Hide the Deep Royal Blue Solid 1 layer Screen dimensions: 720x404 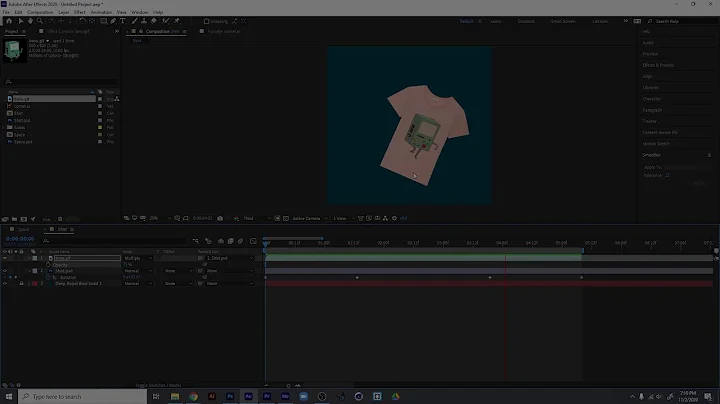[5, 284]
